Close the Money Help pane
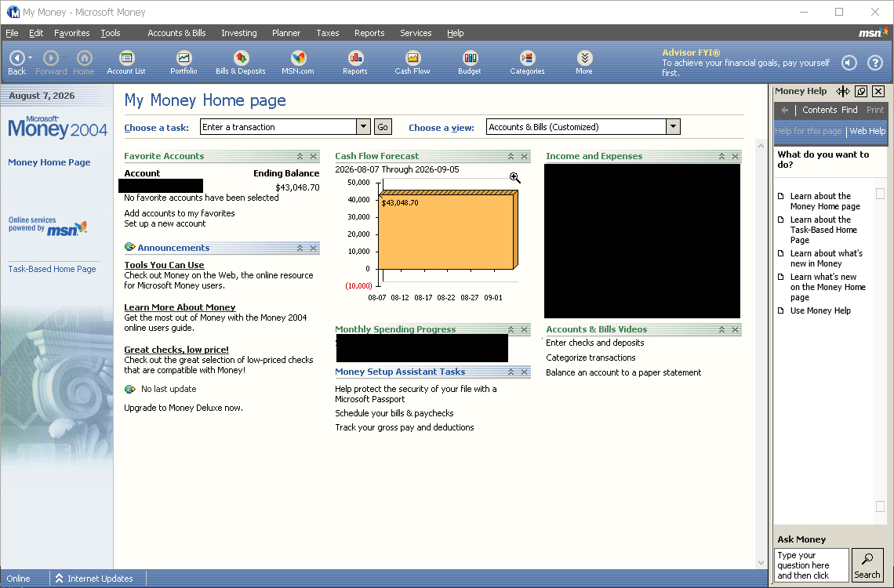 coord(878,91)
